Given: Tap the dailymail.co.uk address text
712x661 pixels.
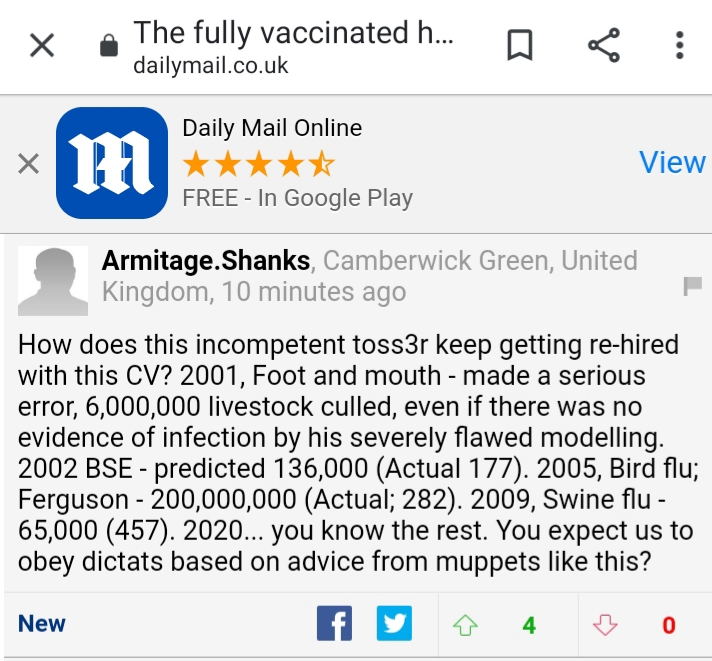Looking at the screenshot, I should pos(210,65).
